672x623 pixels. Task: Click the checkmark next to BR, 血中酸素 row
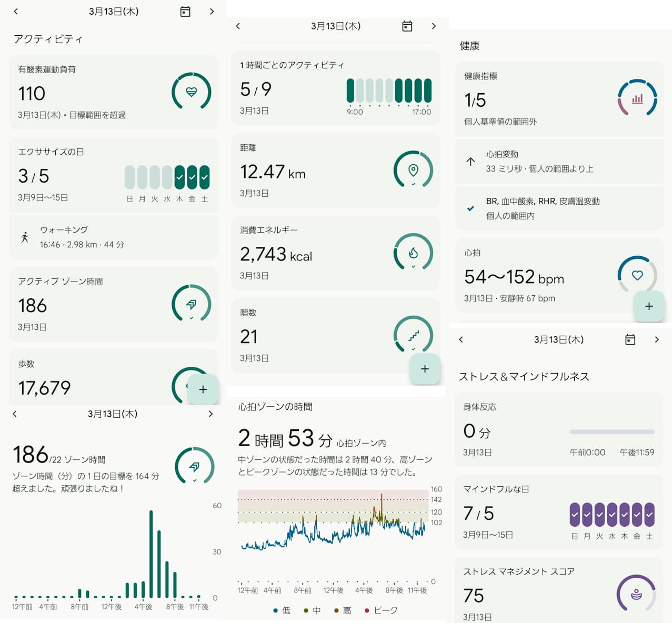tap(470, 209)
